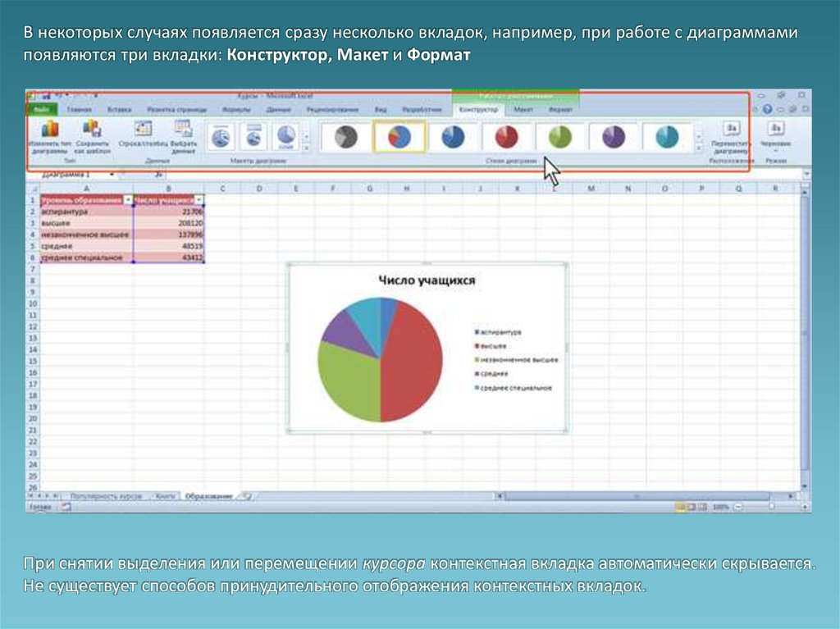
Task: Switch to the Вставка (Insert) tab
Action: pyautogui.click(x=119, y=109)
